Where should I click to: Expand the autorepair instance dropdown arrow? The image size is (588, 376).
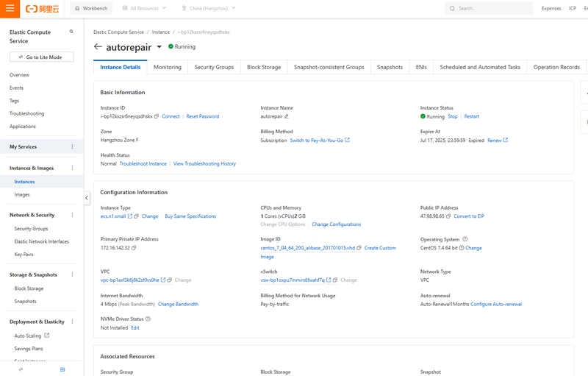point(159,47)
